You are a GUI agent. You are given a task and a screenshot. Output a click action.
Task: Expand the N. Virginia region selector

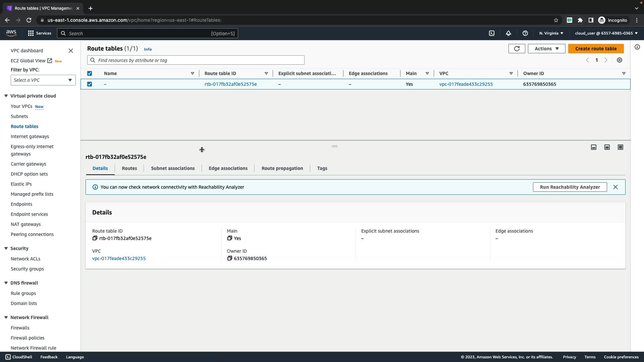pyautogui.click(x=551, y=33)
